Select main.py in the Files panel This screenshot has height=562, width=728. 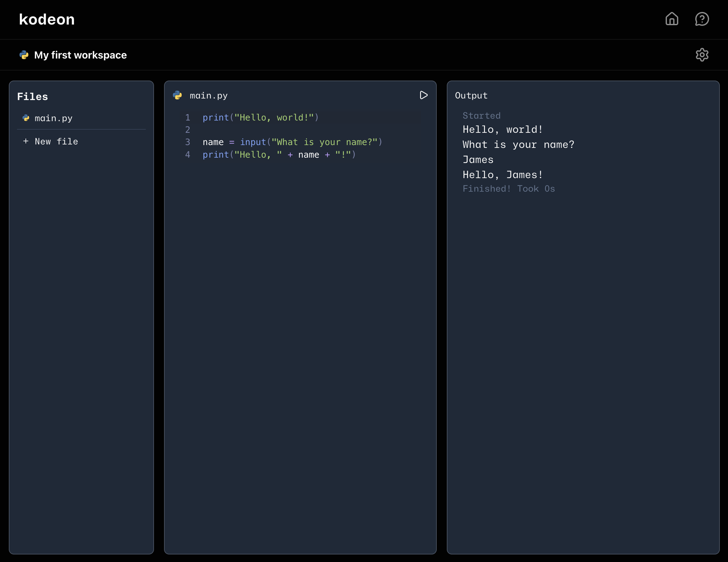pos(54,118)
